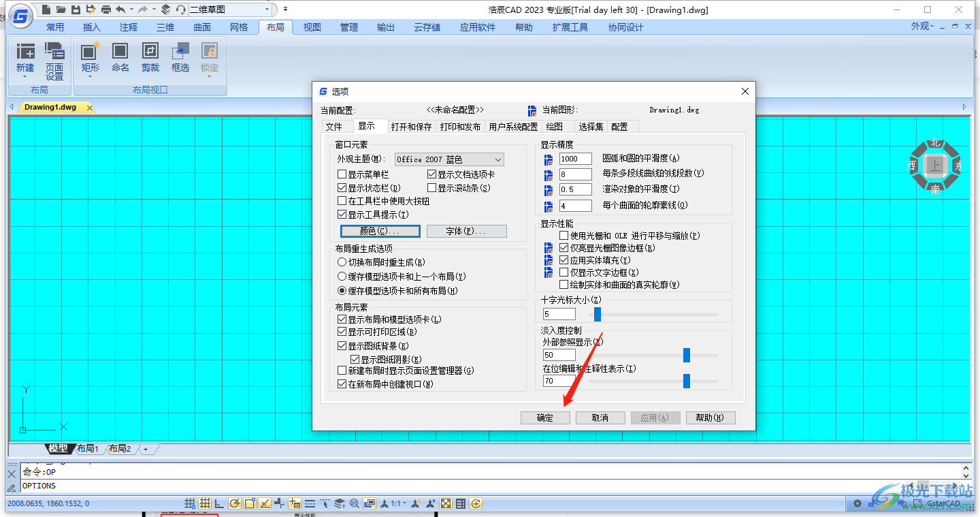
Task: Expand the quick access toolbar customize arrow
Action: point(285,10)
